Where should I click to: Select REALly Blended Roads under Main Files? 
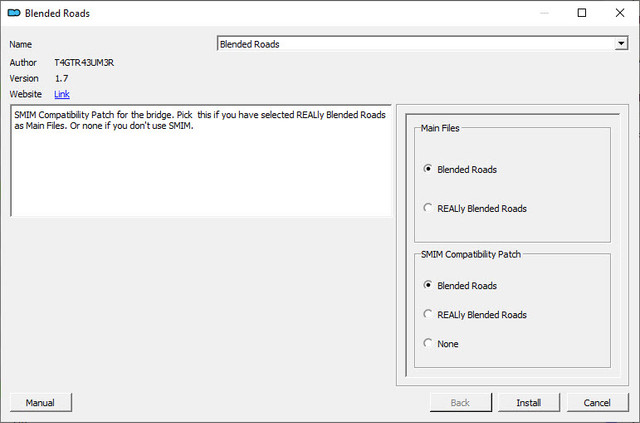pyautogui.click(x=475, y=208)
